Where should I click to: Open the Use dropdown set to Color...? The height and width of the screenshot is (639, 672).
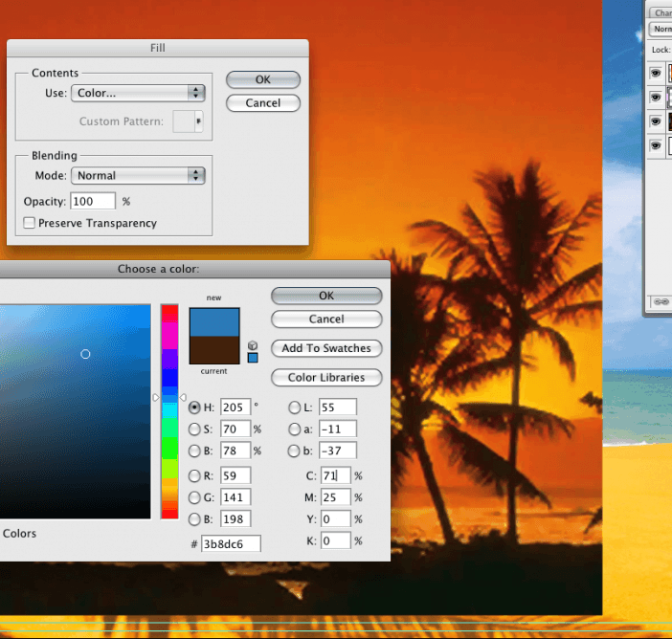139,93
